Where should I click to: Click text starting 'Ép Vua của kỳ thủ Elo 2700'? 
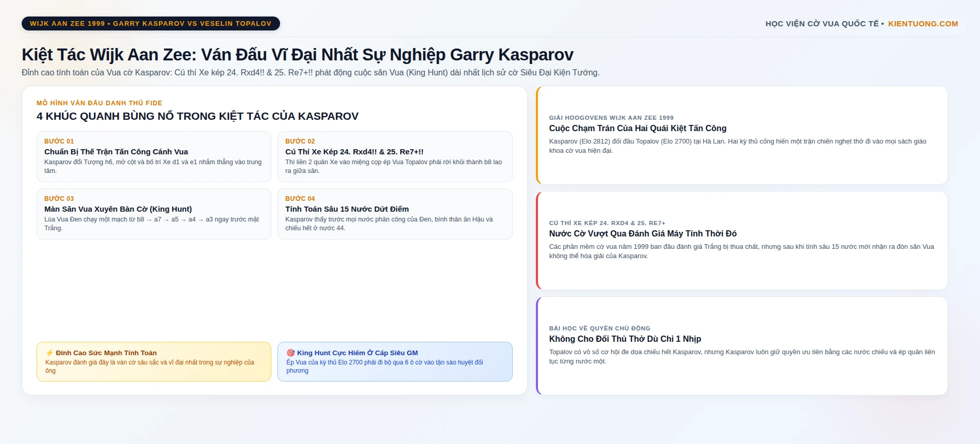[x=385, y=367]
